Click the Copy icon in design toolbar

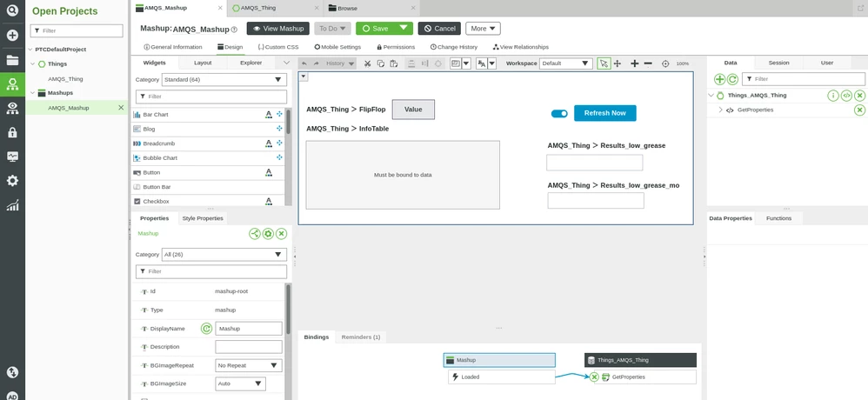point(380,63)
